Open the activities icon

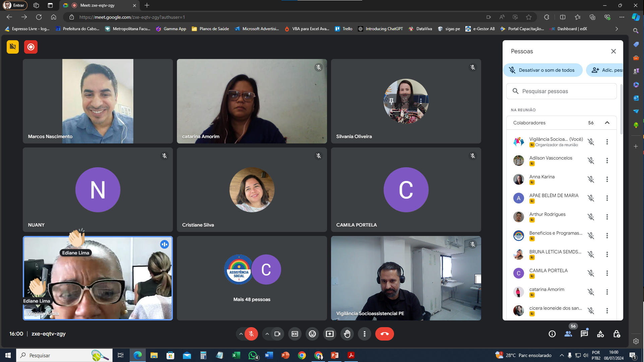pos(600,334)
